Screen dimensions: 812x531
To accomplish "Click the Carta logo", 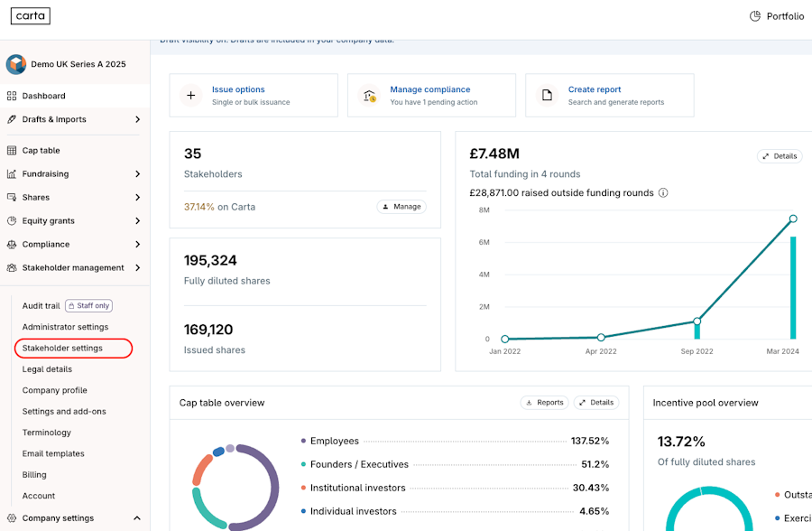I will click(31, 16).
